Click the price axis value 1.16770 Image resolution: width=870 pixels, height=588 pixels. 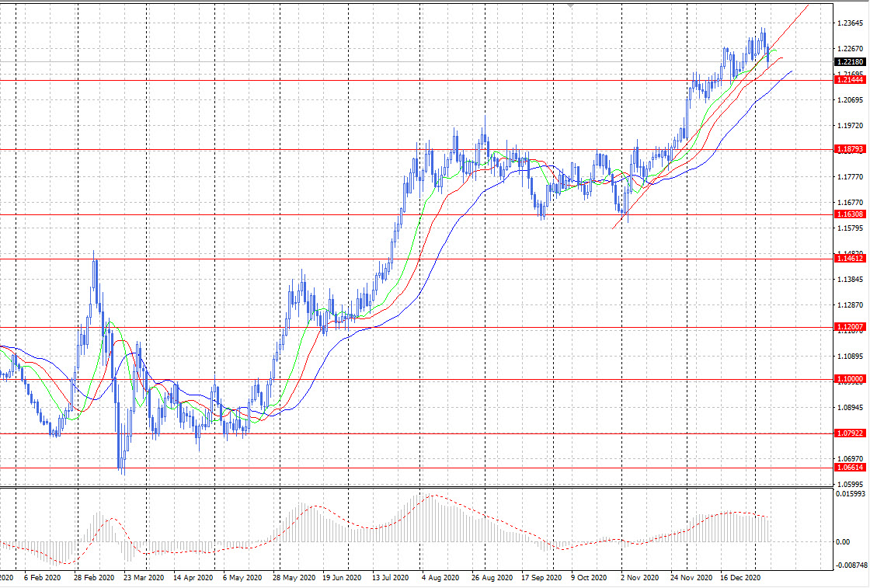tap(850, 203)
